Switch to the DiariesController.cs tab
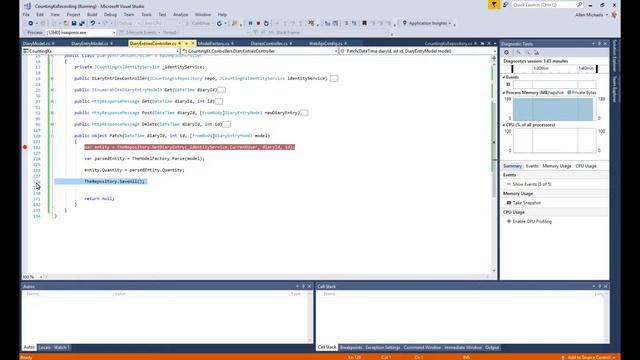Screen dimensions: 640x360 (x=269, y=43)
